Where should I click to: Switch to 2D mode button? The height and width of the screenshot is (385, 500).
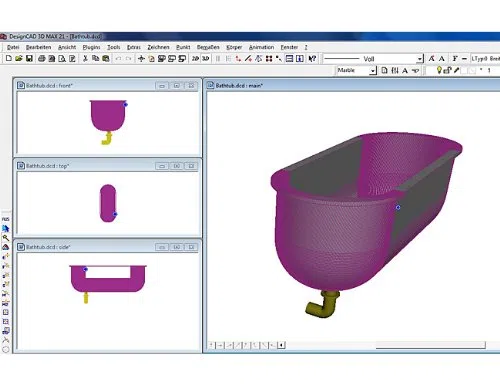point(195,59)
